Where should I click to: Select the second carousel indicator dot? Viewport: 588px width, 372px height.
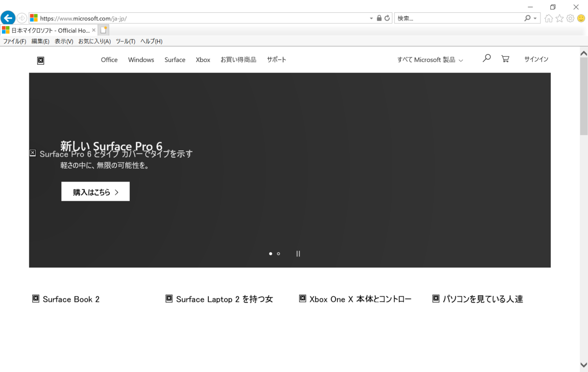click(x=278, y=254)
